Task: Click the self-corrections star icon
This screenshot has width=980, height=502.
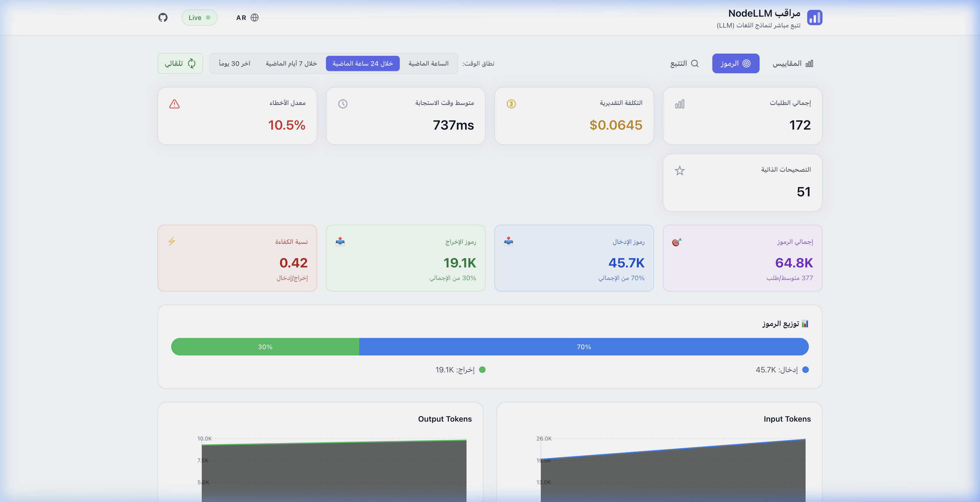Action: [x=679, y=171]
